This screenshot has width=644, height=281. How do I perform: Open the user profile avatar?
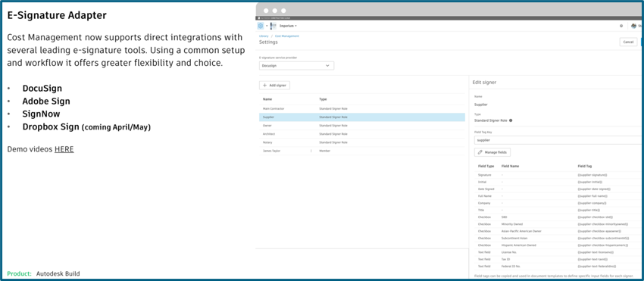coord(635,26)
